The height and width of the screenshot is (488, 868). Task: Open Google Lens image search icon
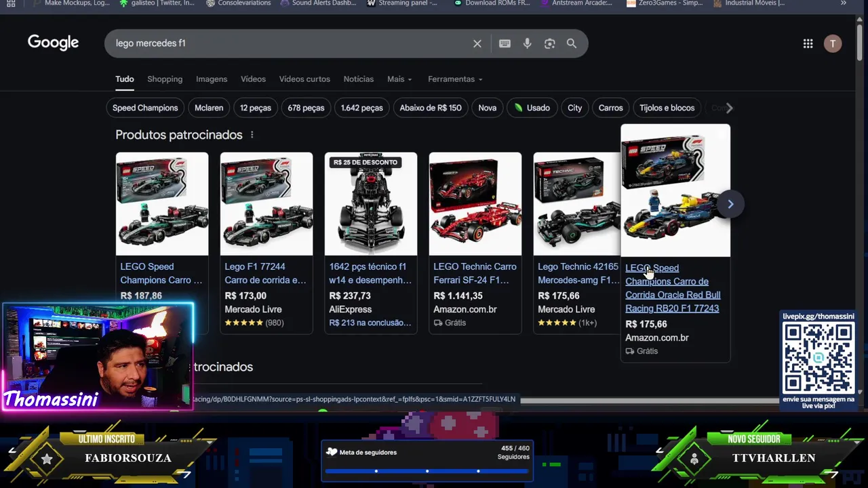click(x=549, y=43)
